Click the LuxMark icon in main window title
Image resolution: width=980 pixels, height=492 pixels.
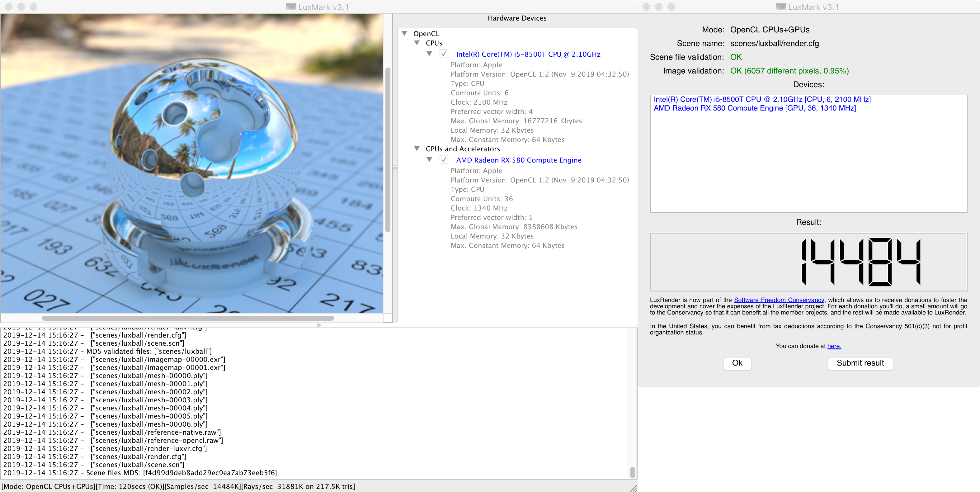point(291,7)
